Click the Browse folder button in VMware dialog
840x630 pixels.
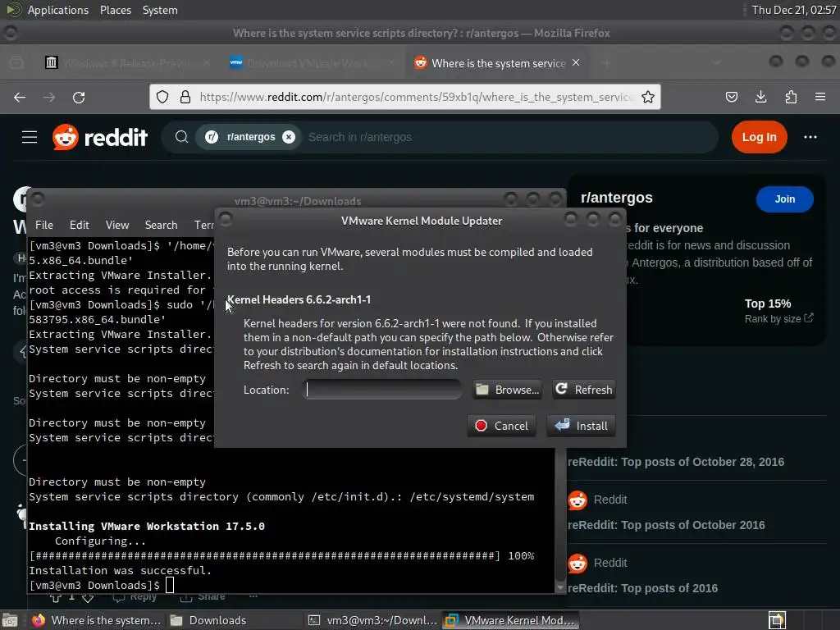coord(507,390)
